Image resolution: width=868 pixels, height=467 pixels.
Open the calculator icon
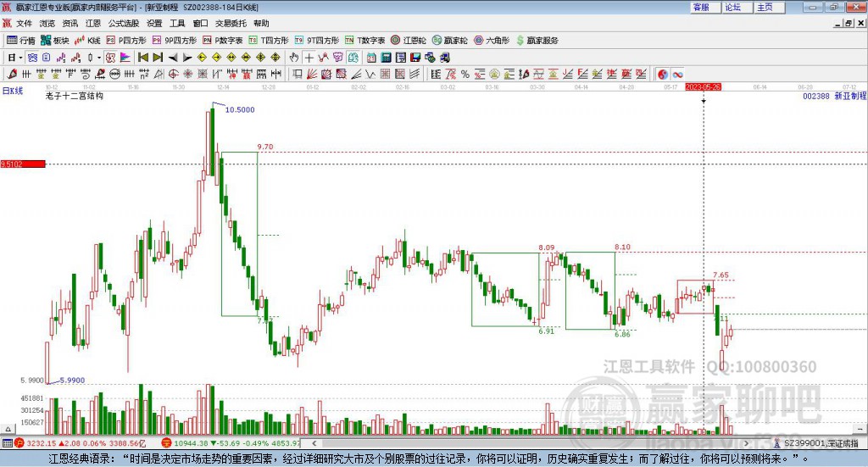point(386,58)
